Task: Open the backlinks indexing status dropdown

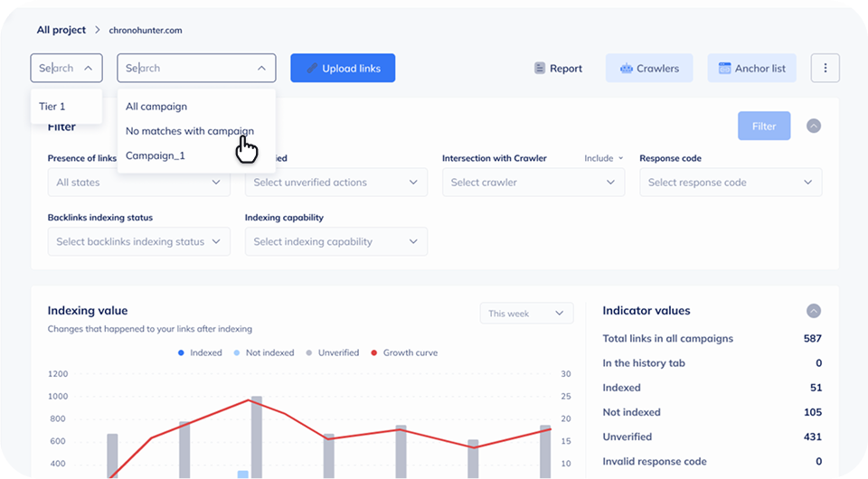Action: pyautogui.click(x=138, y=241)
